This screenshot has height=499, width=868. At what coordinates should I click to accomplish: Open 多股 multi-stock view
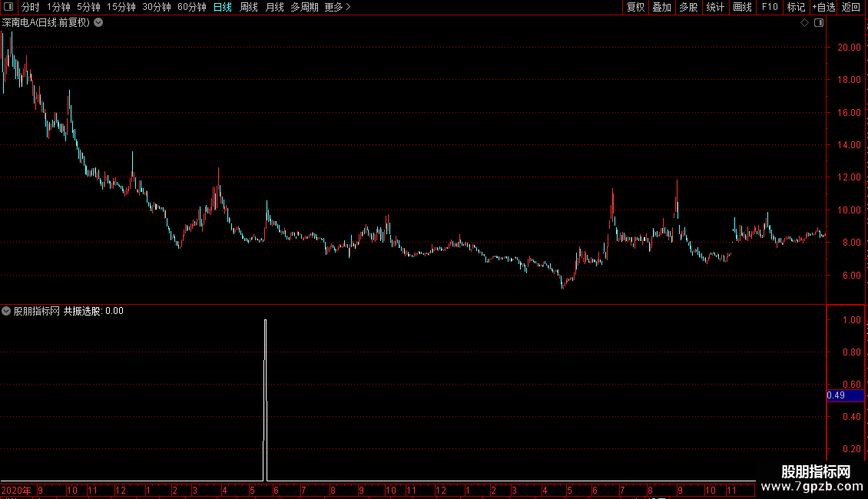tap(688, 7)
